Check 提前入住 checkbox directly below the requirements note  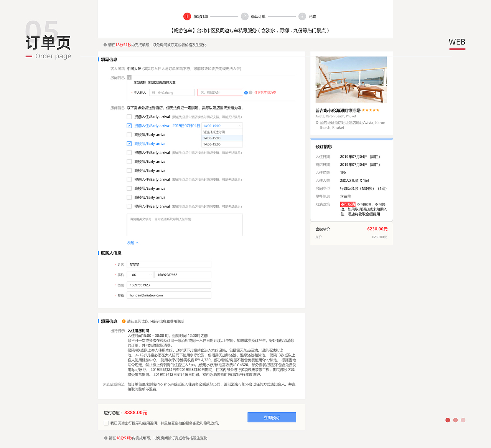[x=129, y=117]
